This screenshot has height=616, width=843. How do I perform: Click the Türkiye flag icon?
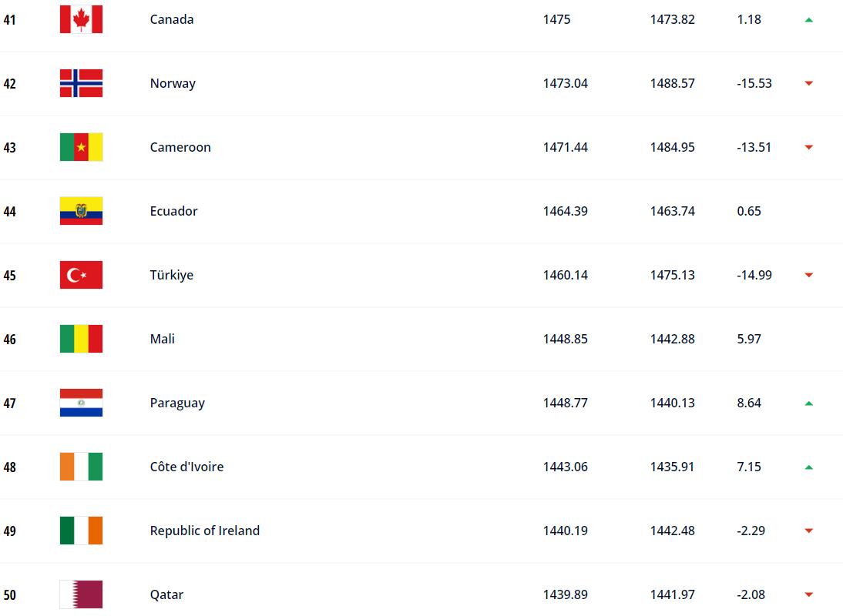(81, 275)
